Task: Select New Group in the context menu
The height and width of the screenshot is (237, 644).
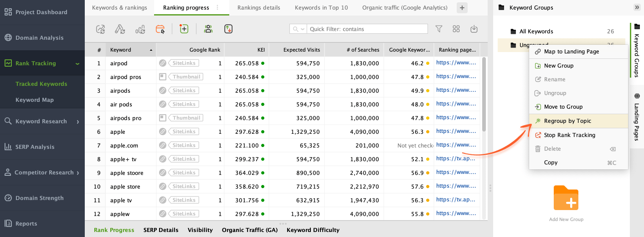Action: [578, 66]
